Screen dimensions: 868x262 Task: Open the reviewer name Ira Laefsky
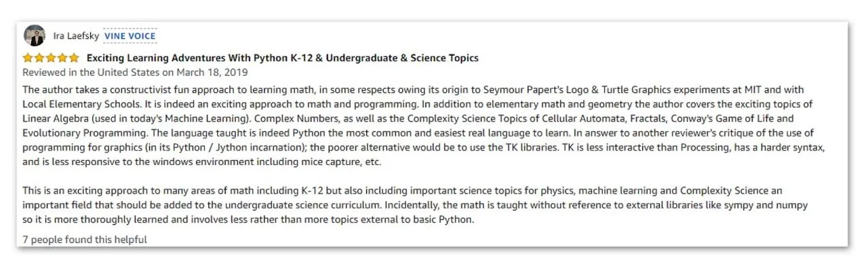[x=76, y=36]
